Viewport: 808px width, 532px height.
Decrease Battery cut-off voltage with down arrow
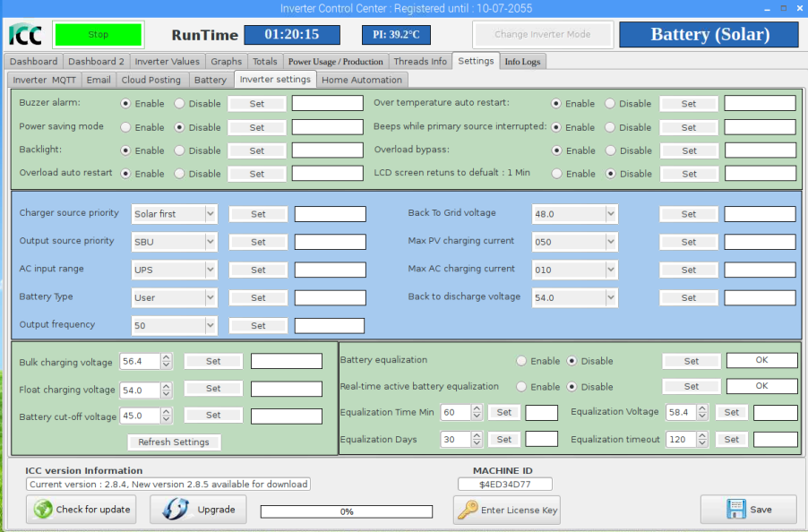(x=167, y=420)
